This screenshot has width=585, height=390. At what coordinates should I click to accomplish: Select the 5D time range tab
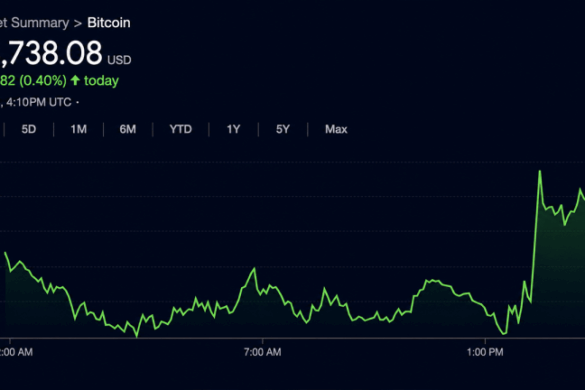pos(29,130)
